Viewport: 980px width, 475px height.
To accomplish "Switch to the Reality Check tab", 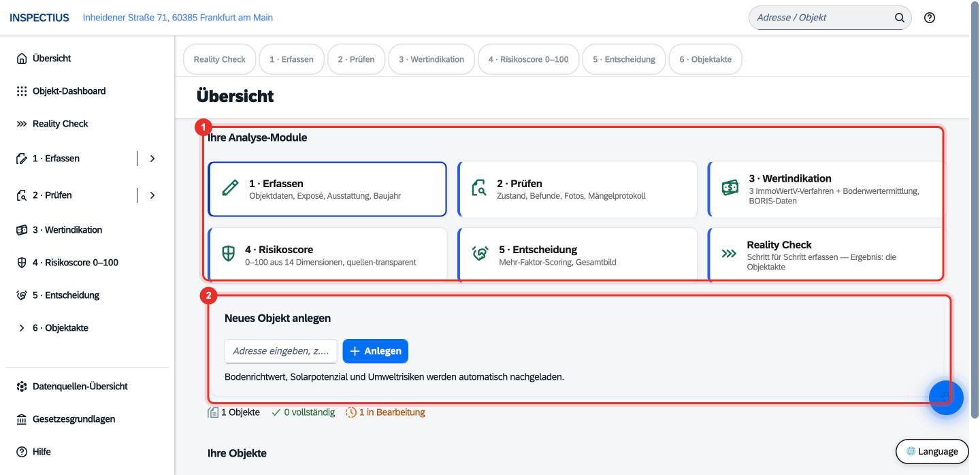I will click(219, 59).
